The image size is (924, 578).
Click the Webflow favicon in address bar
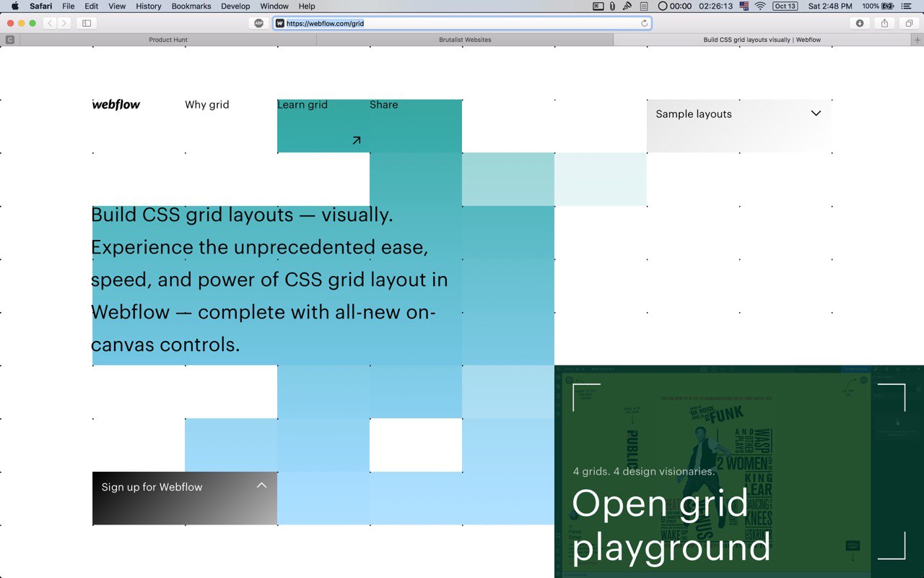click(x=280, y=23)
